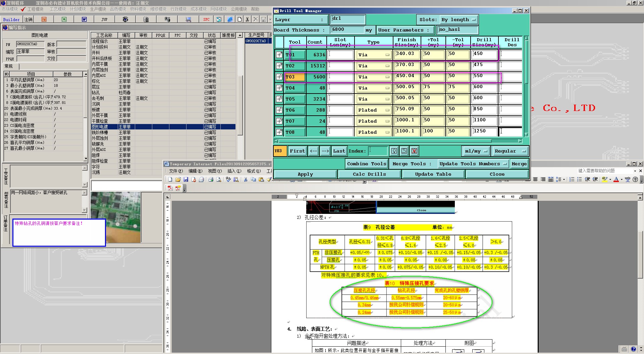644x354 pixels.
Task: Open the Type dropdown for tool T01
Action: (x=373, y=55)
